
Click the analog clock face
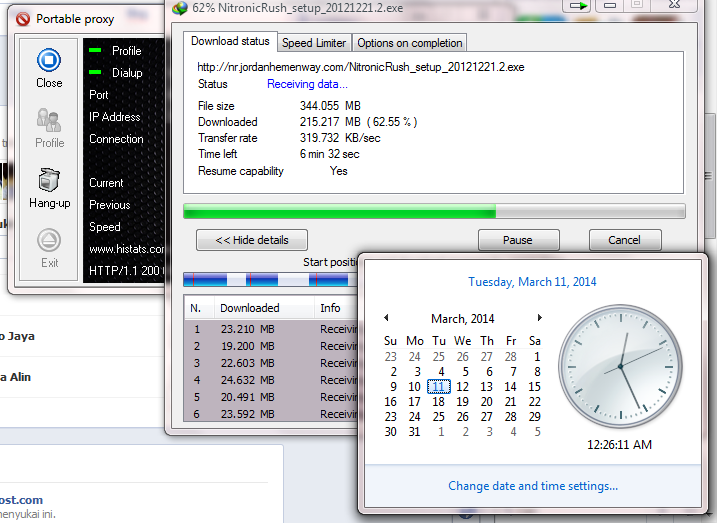[621, 366]
